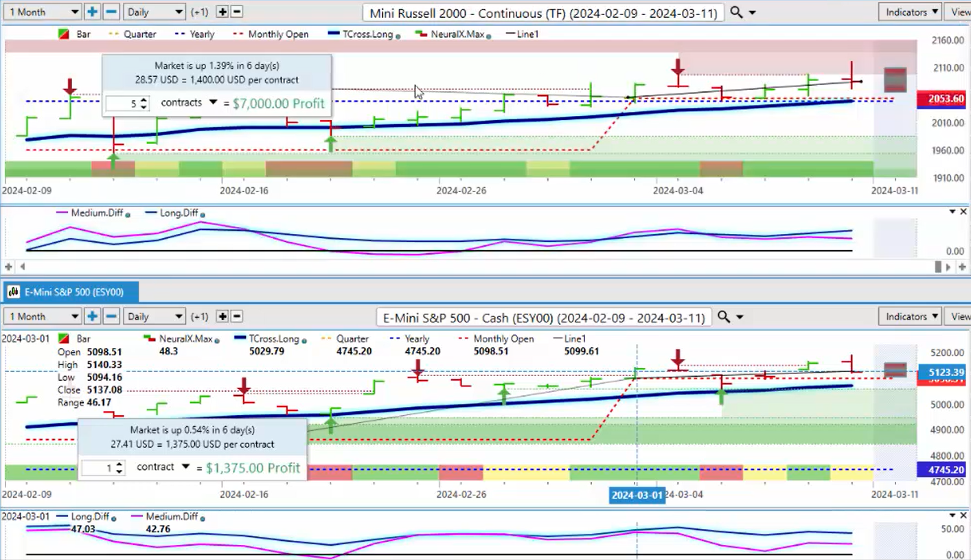Increase time span with plus button, Russell chart

coord(92,12)
